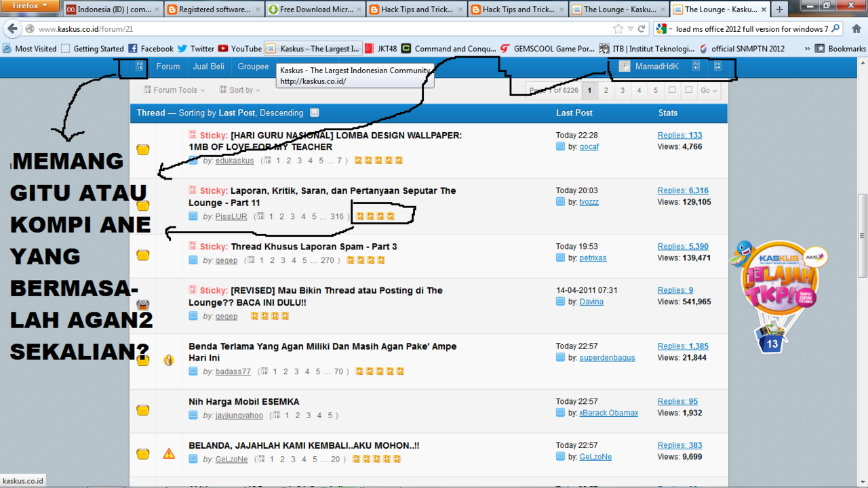Open the YouTube bookmark
This screenshot has height=488, width=868.
(x=240, y=49)
